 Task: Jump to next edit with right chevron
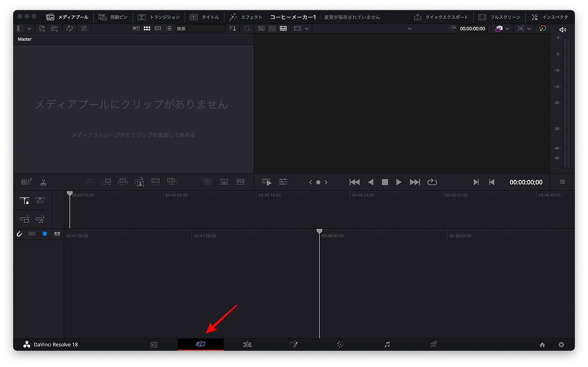(x=326, y=183)
